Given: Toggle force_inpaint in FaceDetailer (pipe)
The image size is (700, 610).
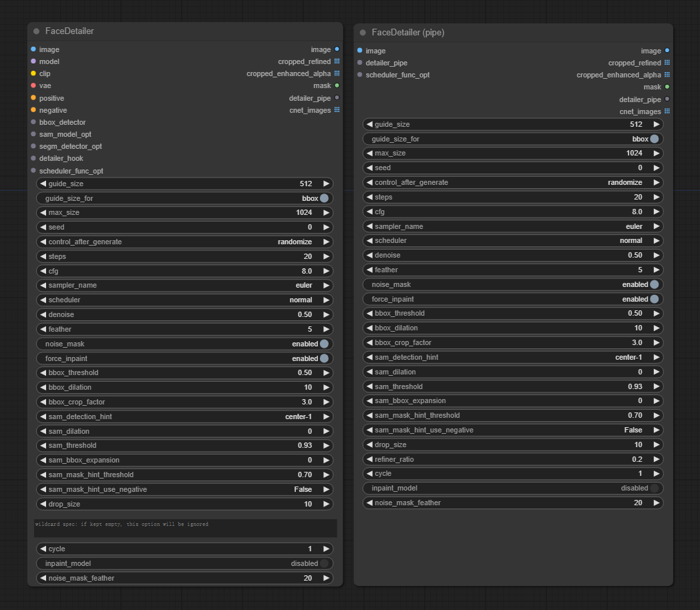Looking at the screenshot, I should coord(512,299).
